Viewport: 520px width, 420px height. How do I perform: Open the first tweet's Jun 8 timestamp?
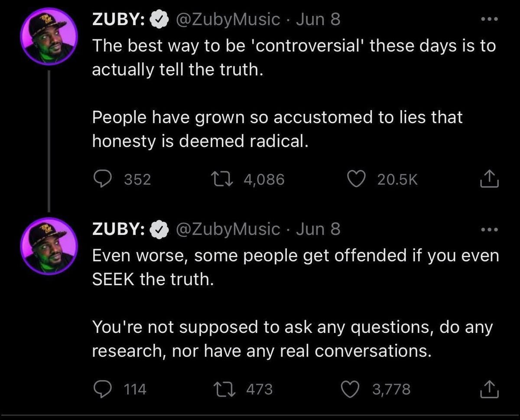pos(318,20)
